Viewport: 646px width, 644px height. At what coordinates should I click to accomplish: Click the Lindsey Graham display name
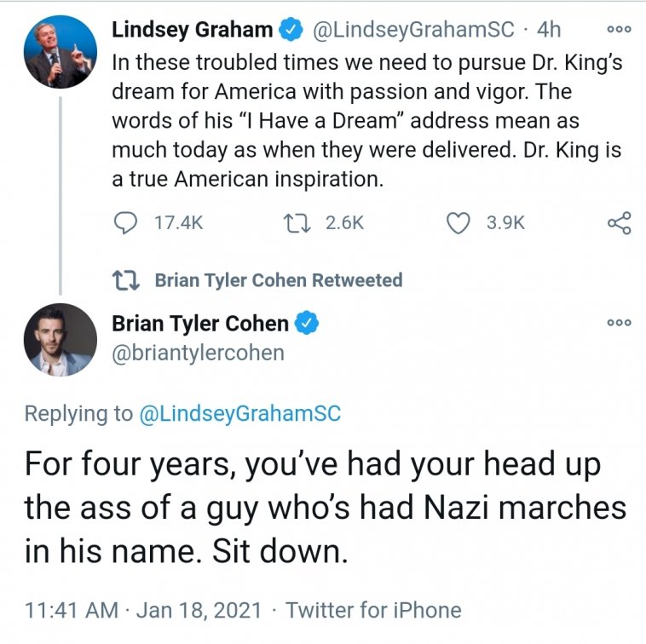(193, 30)
